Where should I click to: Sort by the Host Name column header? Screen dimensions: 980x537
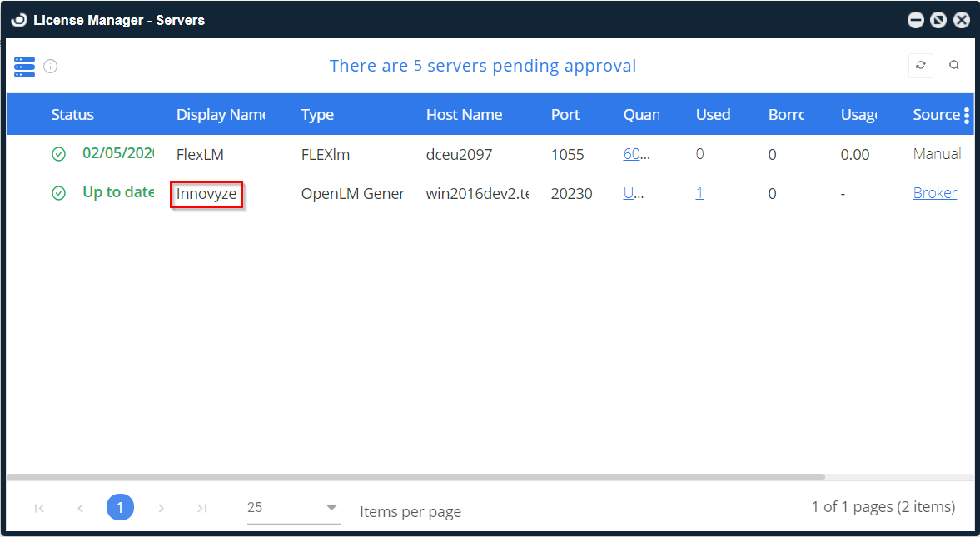[x=464, y=115]
